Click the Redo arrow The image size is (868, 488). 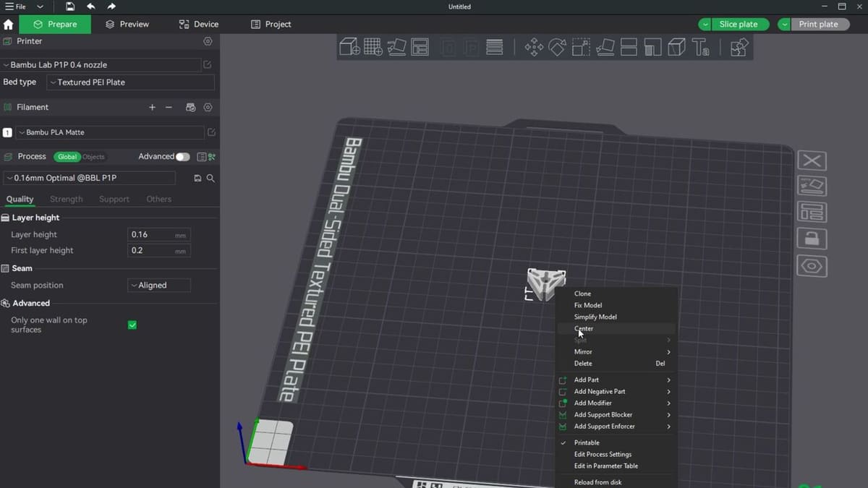tap(111, 7)
